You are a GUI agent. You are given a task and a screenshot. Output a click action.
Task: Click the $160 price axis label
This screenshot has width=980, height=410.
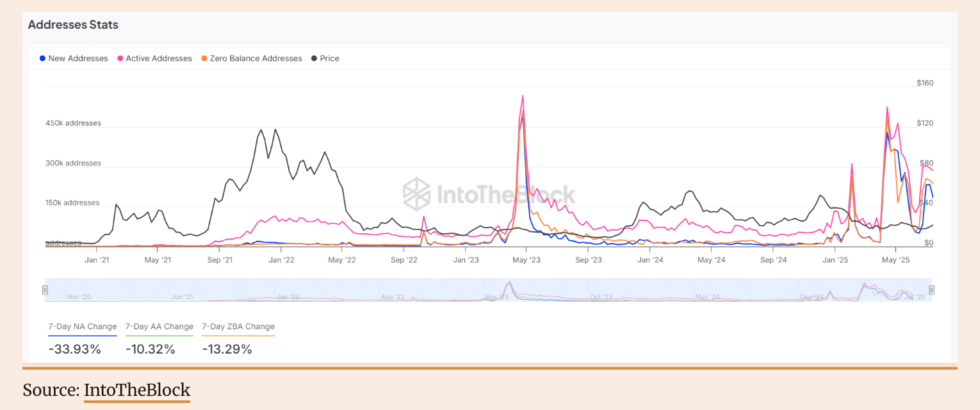click(925, 83)
